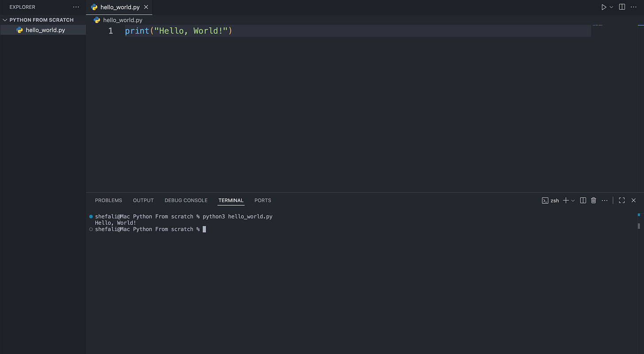Click hello_world.py in the breadcrumb bar
Image resolution: width=644 pixels, height=354 pixels.
[x=123, y=20]
